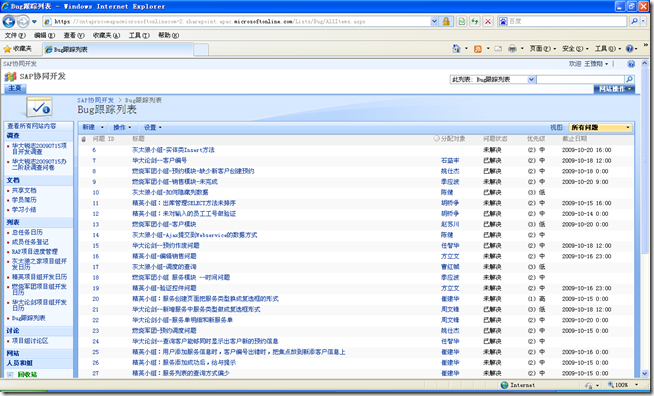Screen dimensions: 654x396
Task: Open the 查看 menu
Action: [x=74, y=35]
